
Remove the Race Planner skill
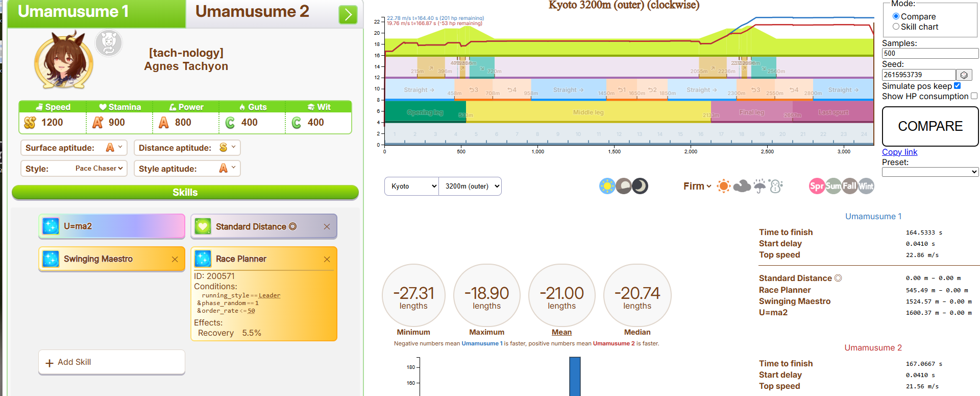pyautogui.click(x=327, y=259)
